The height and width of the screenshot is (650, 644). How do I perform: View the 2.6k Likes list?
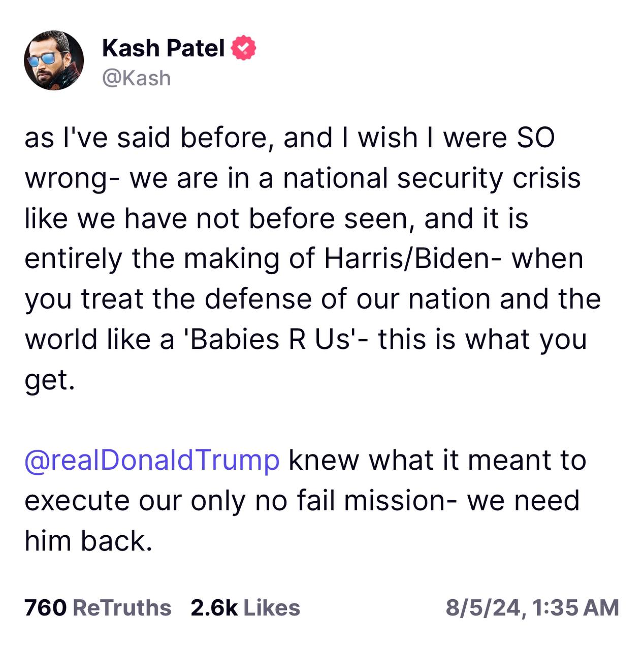point(245,608)
